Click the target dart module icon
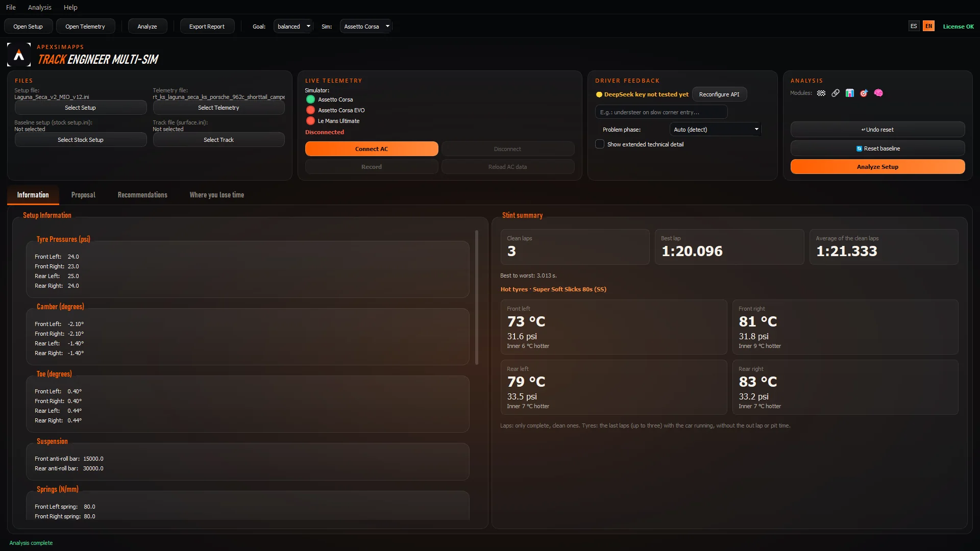Image resolution: width=980 pixels, height=551 pixels. click(864, 93)
